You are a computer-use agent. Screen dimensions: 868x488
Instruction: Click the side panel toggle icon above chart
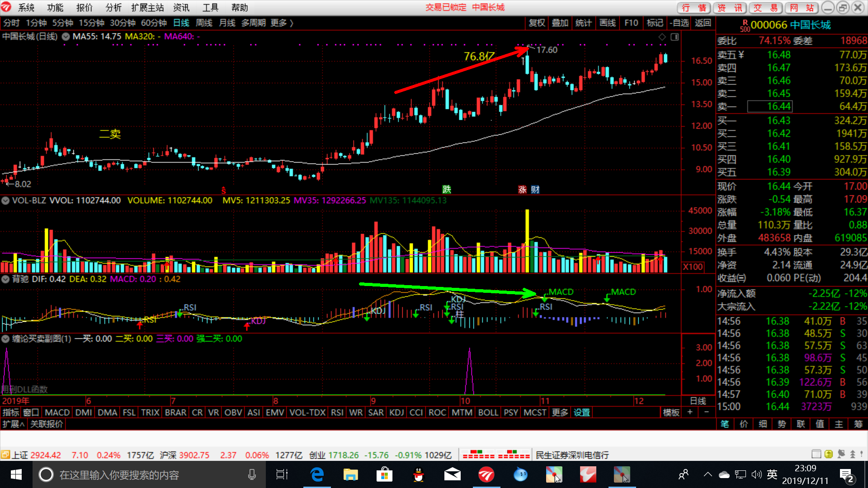click(x=675, y=37)
